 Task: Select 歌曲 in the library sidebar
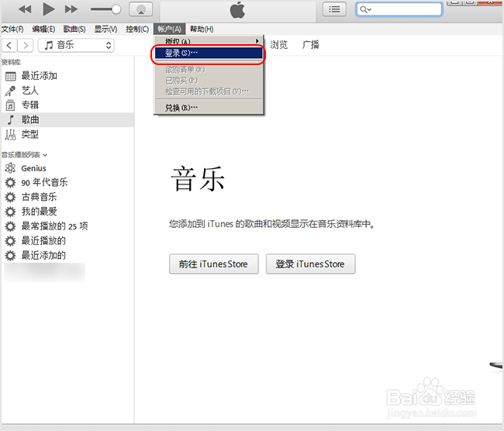click(x=67, y=120)
